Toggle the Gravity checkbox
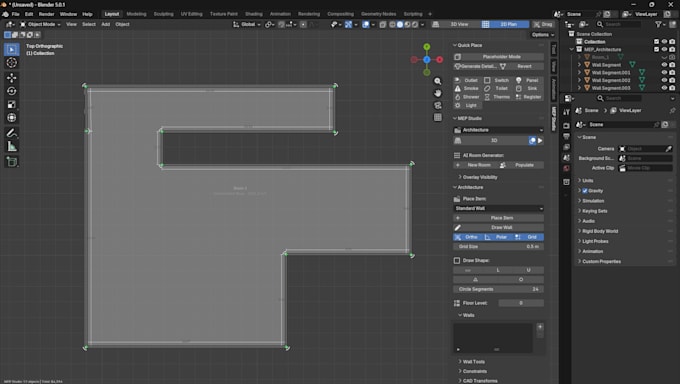Screen dimensions: 680x384 pos(585,191)
